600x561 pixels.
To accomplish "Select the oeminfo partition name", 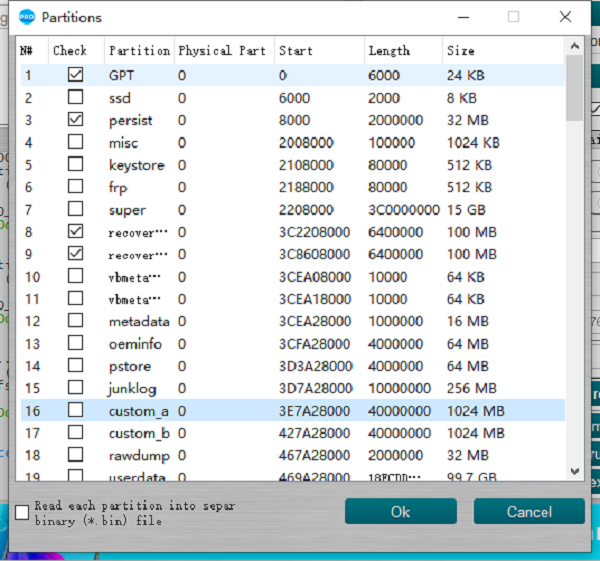I will 135,344.
